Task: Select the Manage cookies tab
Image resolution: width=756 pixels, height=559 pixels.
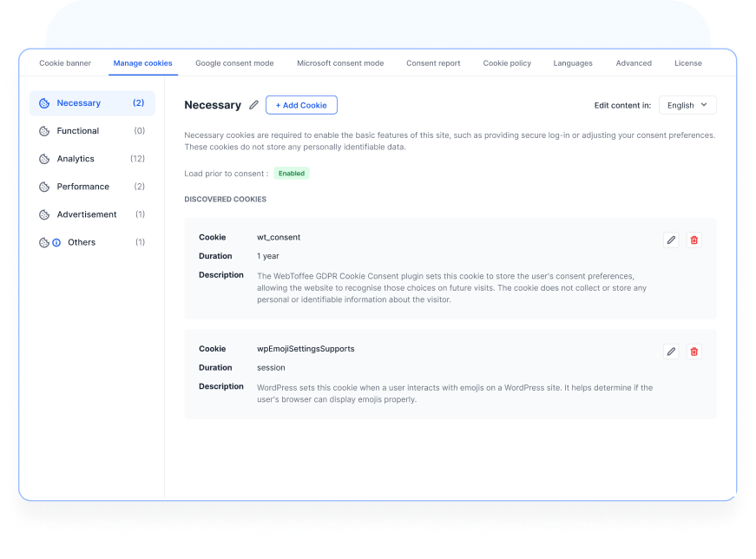Action: click(142, 63)
